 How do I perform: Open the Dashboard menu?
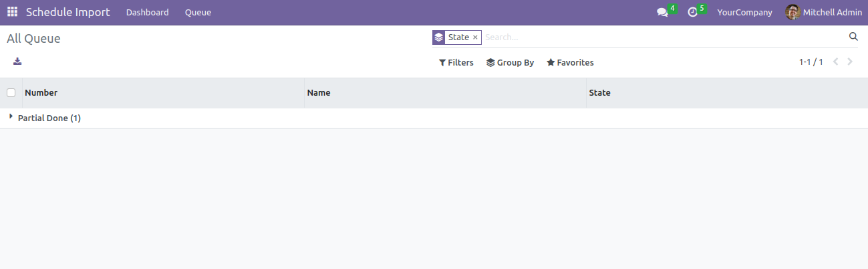[x=147, y=12]
